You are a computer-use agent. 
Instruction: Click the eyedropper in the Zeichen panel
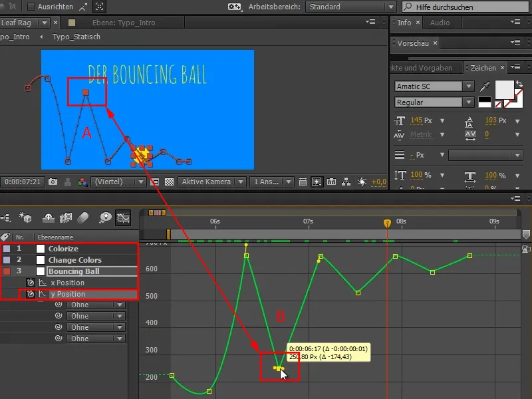pos(485,87)
